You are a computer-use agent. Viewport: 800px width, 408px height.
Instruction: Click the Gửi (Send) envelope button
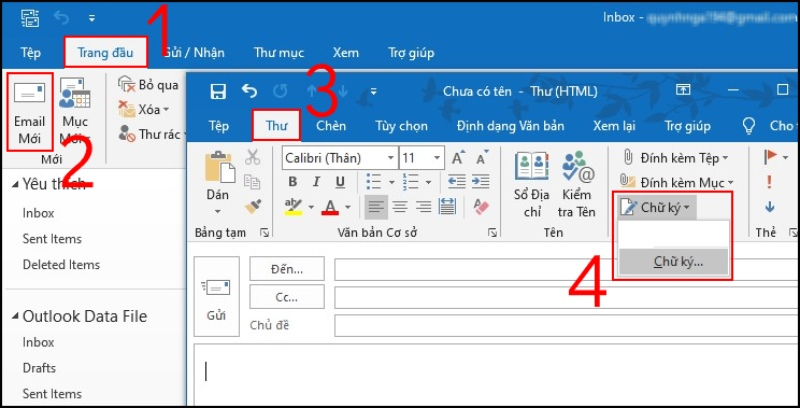[x=216, y=295]
